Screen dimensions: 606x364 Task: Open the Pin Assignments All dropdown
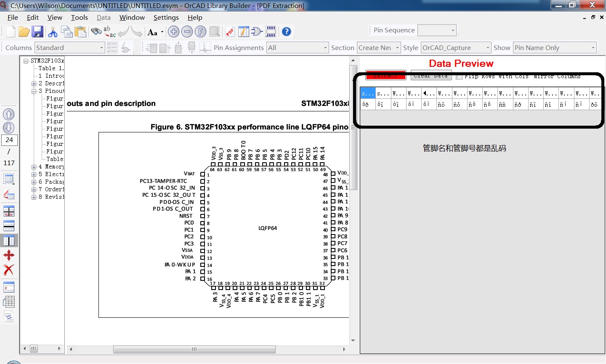(x=298, y=47)
